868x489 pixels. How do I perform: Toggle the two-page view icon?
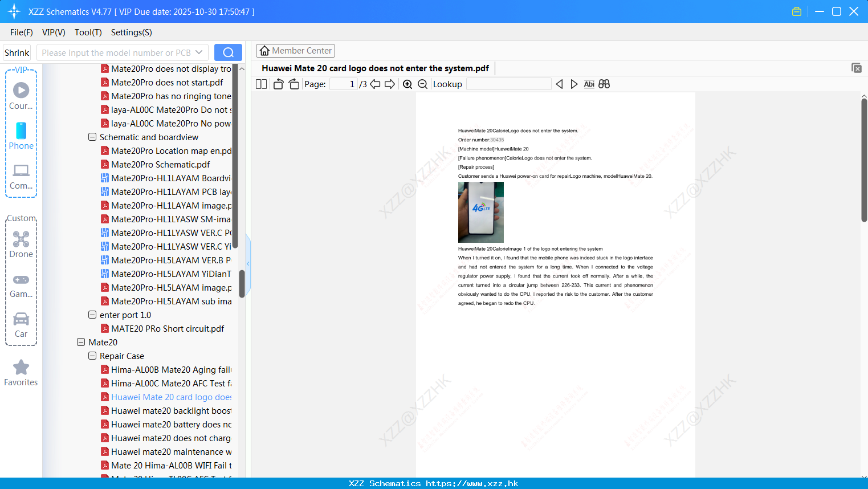tap(261, 84)
